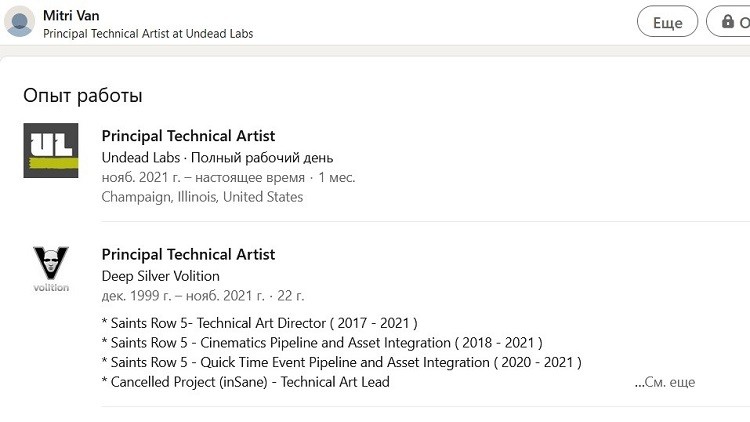Click the нояб. 2021 г. – настоящее время dates
This screenshot has width=750, height=422.
[203, 178]
